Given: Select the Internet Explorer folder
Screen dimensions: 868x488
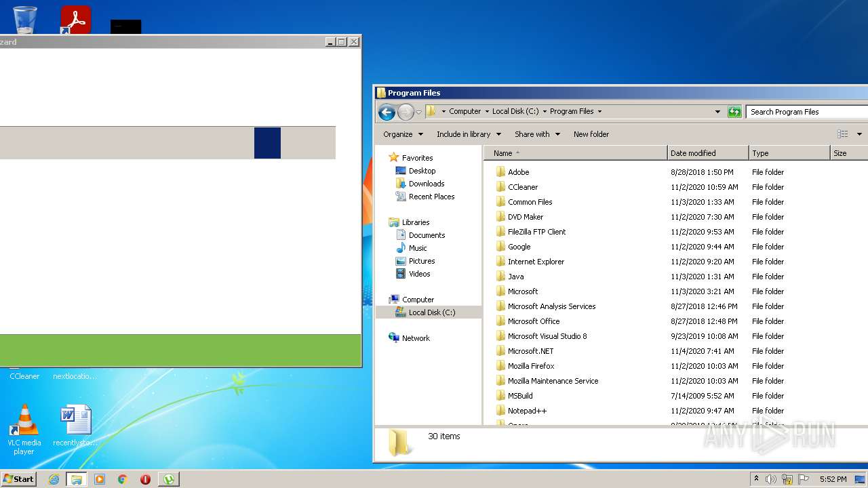Looking at the screenshot, I should click(x=536, y=262).
